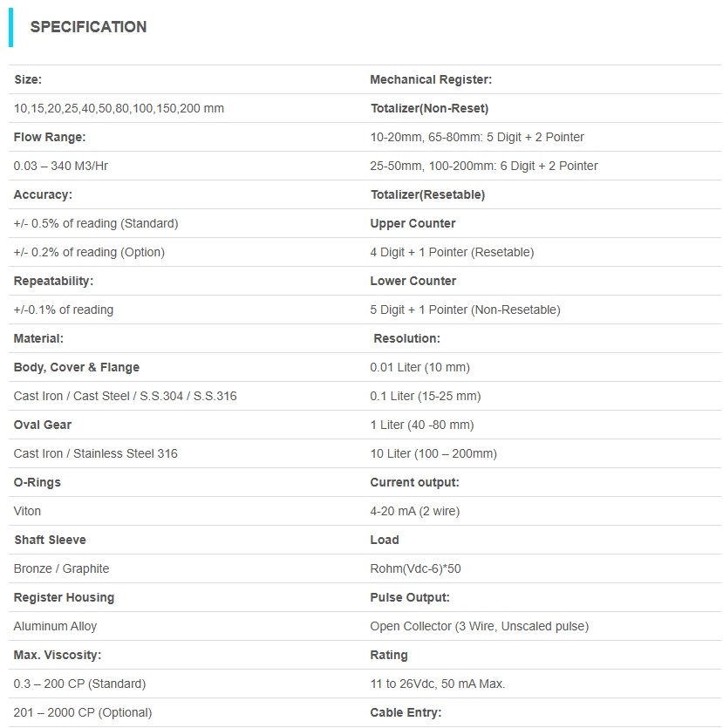Image resolution: width=723 pixels, height=728 pixels.
Task: Click the "Bronze / Graphite" shaft sleeve value
Action: tap(61, 568)
